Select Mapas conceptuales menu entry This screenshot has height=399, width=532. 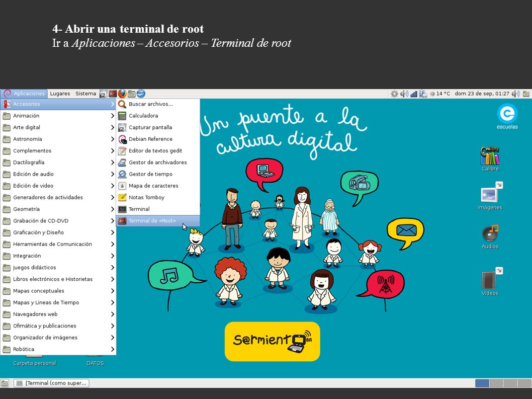pos(58,291)
